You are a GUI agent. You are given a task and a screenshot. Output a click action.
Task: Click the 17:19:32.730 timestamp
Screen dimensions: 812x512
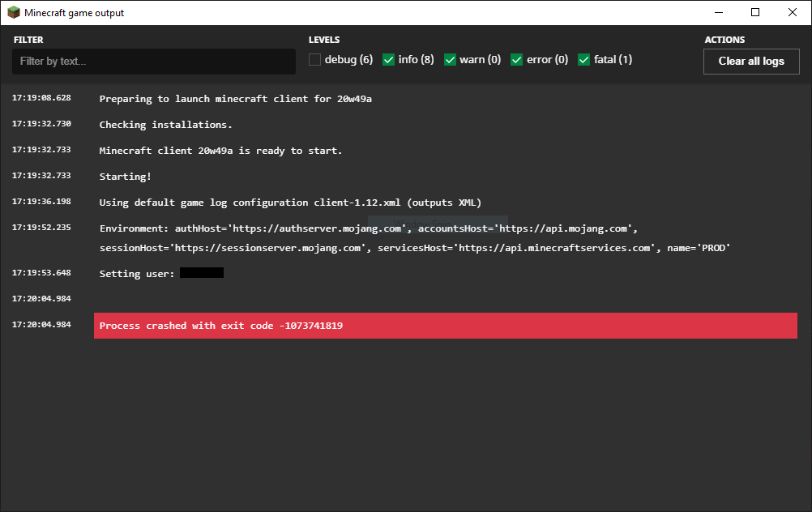(41, 124)
